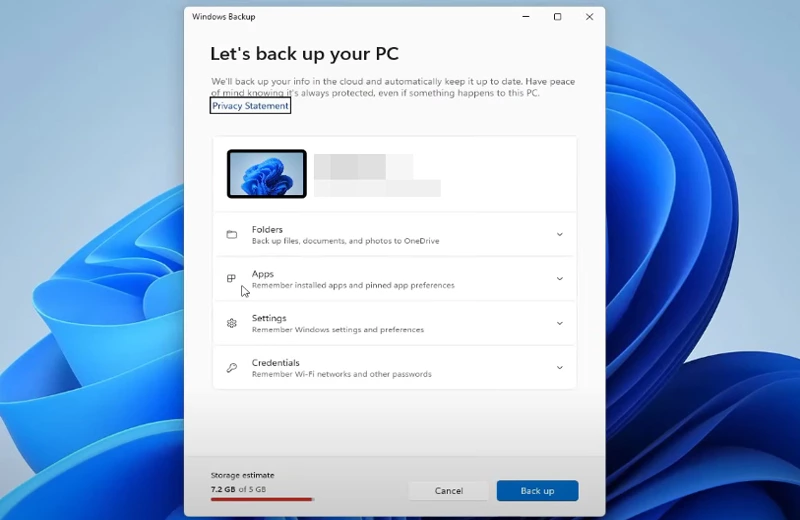Viewport: 800px width, 520px height.
Task: Click the 'Apps' row title
Action: 263,274
